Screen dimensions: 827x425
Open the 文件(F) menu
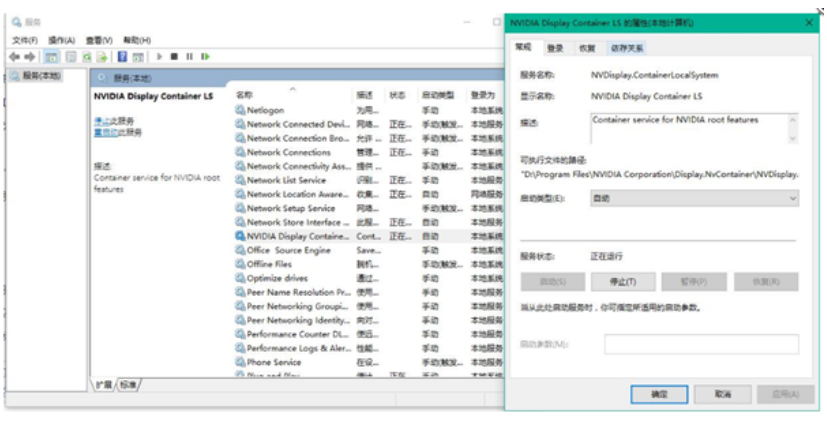point(25,40)
